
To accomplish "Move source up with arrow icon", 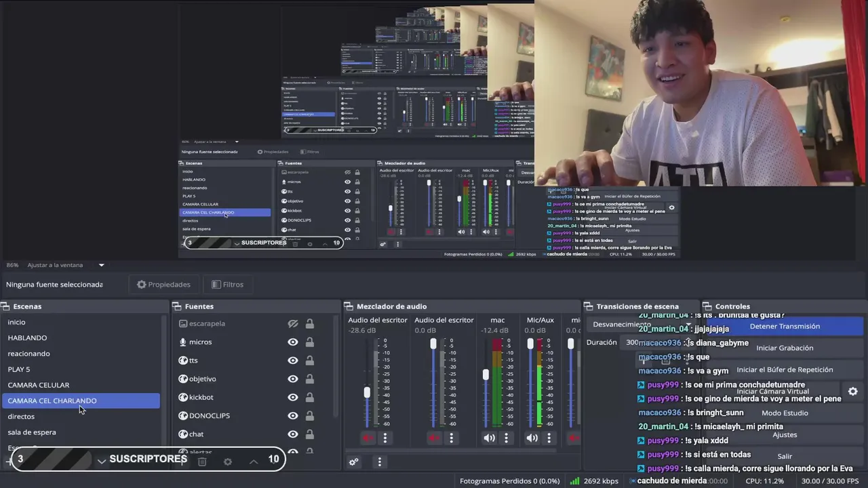I will (254, 462).
